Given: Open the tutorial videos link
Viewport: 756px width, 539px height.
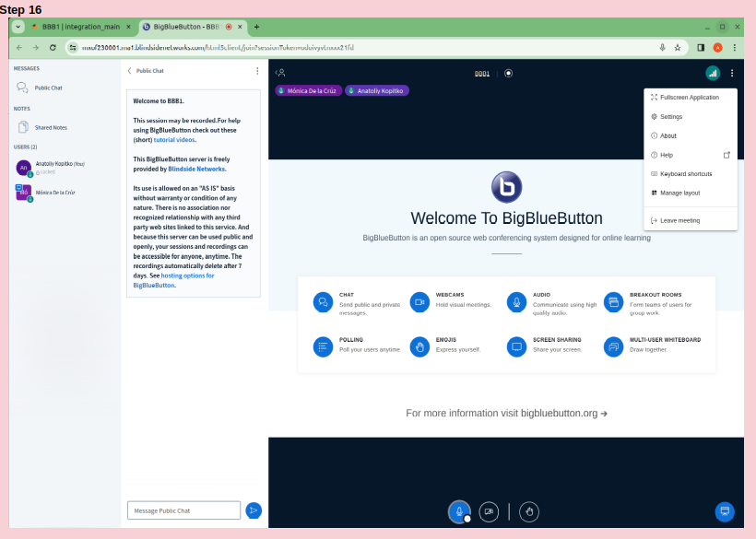Looking at the screenshot, I should (174, 140).
